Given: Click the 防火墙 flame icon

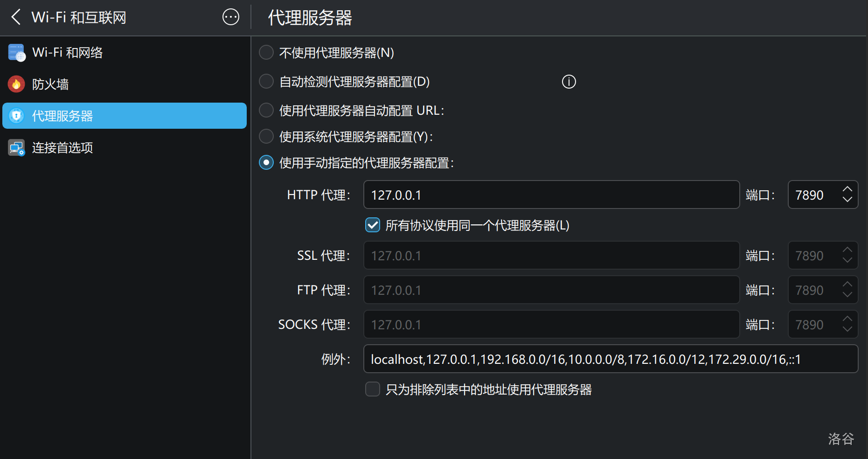Looking at the screenshot, I should pyautogui.click(x=16, y=84).
